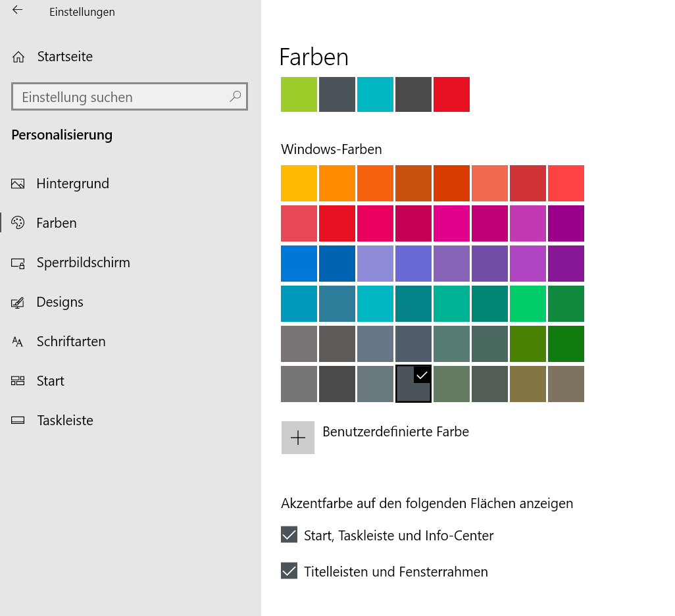Add a Benutzerdefinierte Farbe with plus button

coord(298,438)
